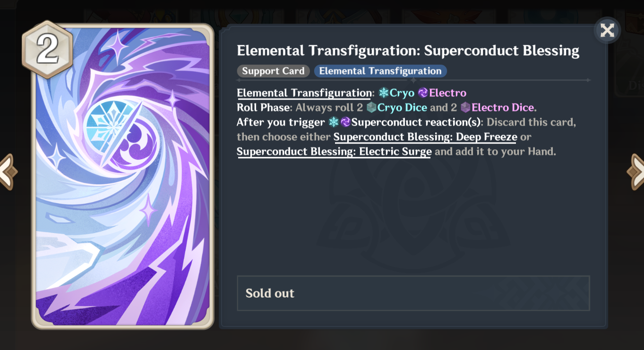Click the cost 2 hexagon badge
Image resolution: width=644 pixels, height=350 pixels.
(47, 50)
